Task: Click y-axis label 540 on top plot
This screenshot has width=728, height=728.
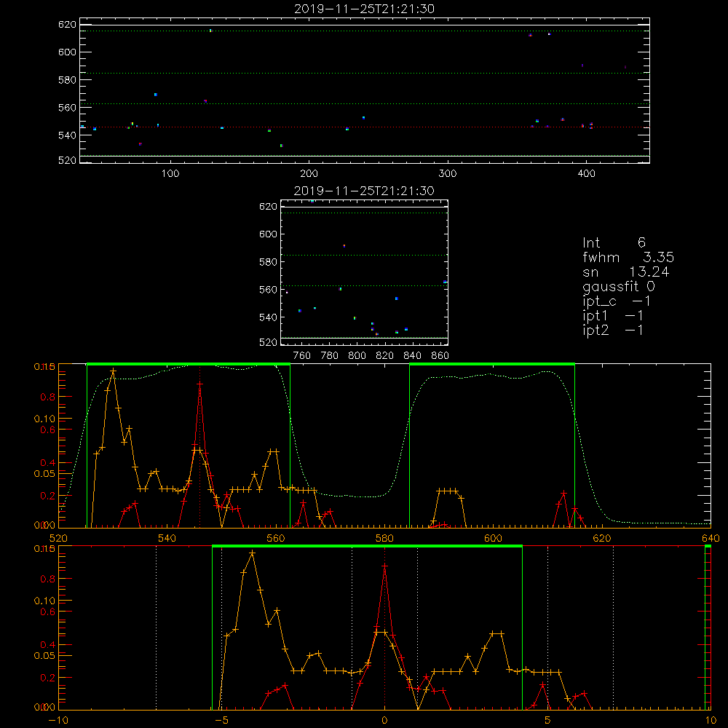Action: [67, 135]
